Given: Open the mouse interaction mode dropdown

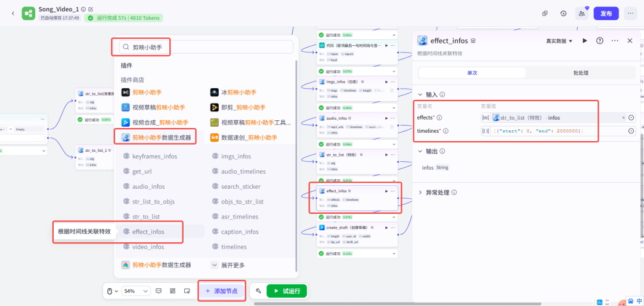Looking at the screenshot, I should (113, 291).
